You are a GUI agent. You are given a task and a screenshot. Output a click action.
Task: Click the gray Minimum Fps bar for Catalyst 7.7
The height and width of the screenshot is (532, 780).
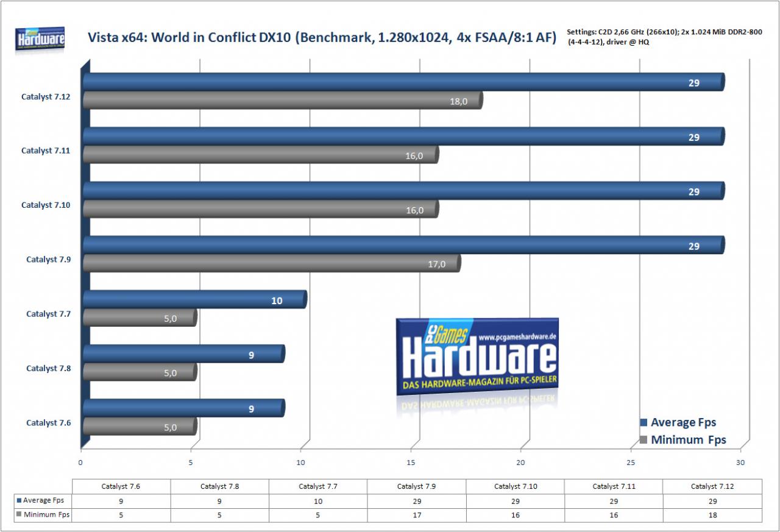point(140,318)
